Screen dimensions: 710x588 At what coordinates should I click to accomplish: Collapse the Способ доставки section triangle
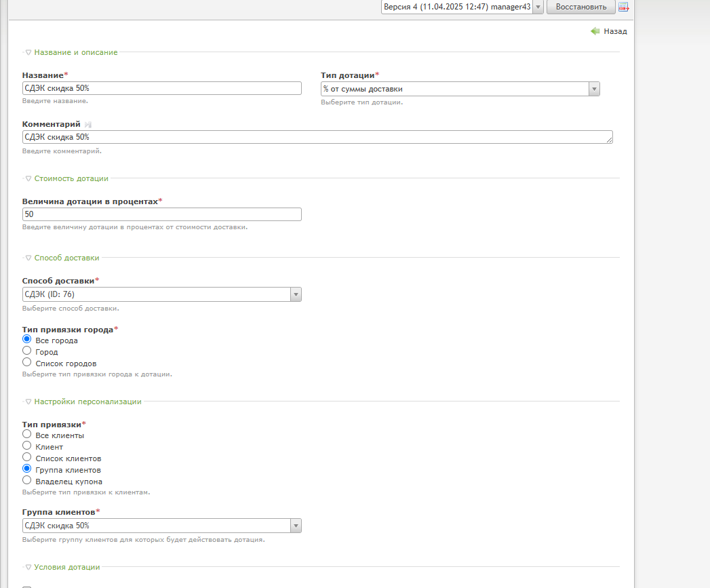(x=28, y=258)
